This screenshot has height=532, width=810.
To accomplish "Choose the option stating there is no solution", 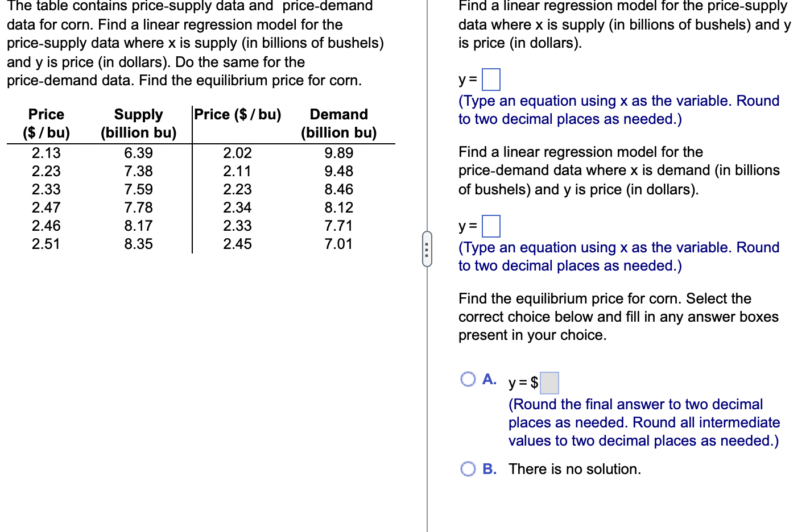I will 575,469.
